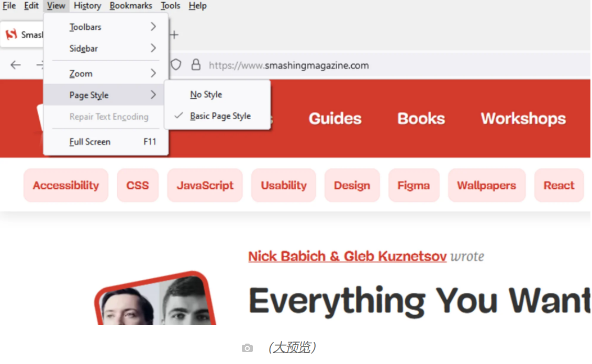This screenshot has width=592, height=364.
Task: Go to the Workshops section
Action: click(x=523, y=118)
